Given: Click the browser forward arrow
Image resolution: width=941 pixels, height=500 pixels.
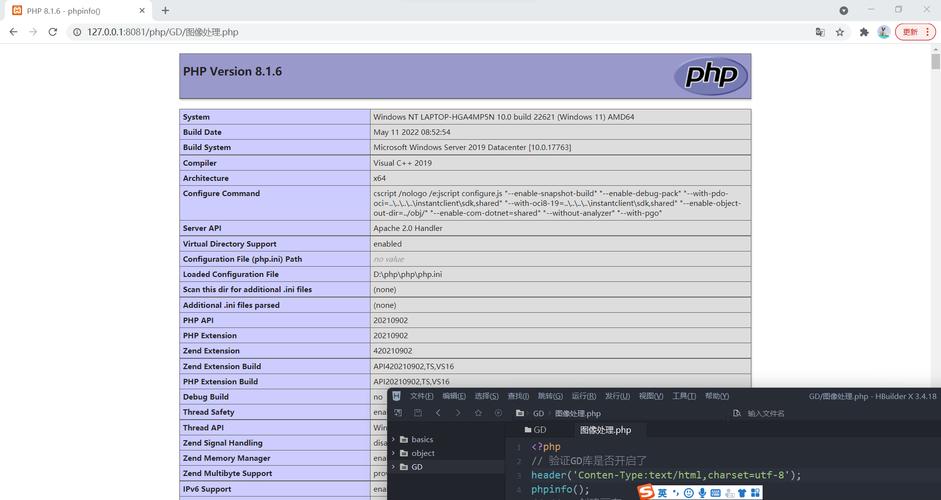Looking at the screenshot, I should pyautogui.click(x=33, y=32).
